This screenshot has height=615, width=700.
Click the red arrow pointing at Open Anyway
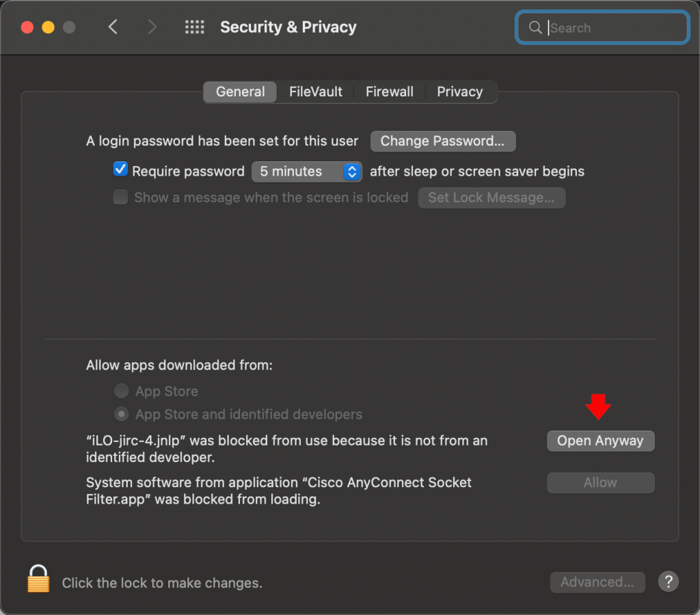coord(599,408)
